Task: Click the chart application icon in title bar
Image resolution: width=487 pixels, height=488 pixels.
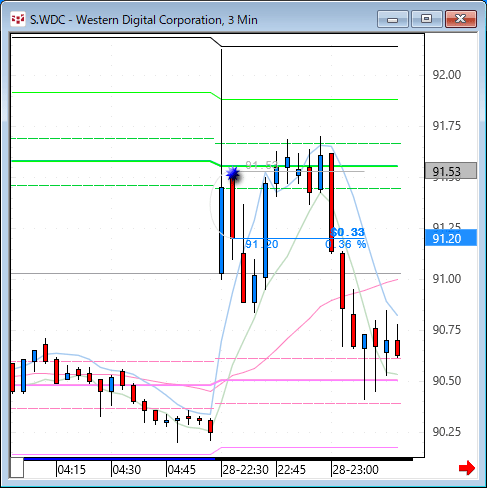Action: 18,19
